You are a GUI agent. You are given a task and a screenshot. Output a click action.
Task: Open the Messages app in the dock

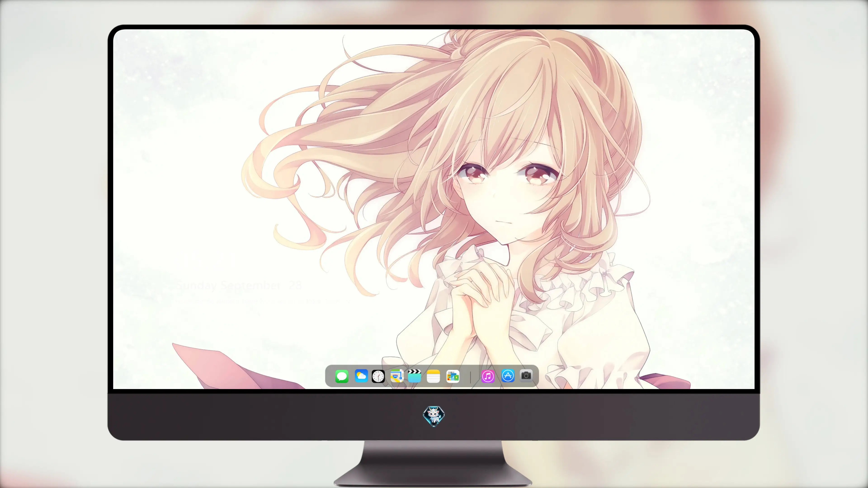[x=342, y=376]
